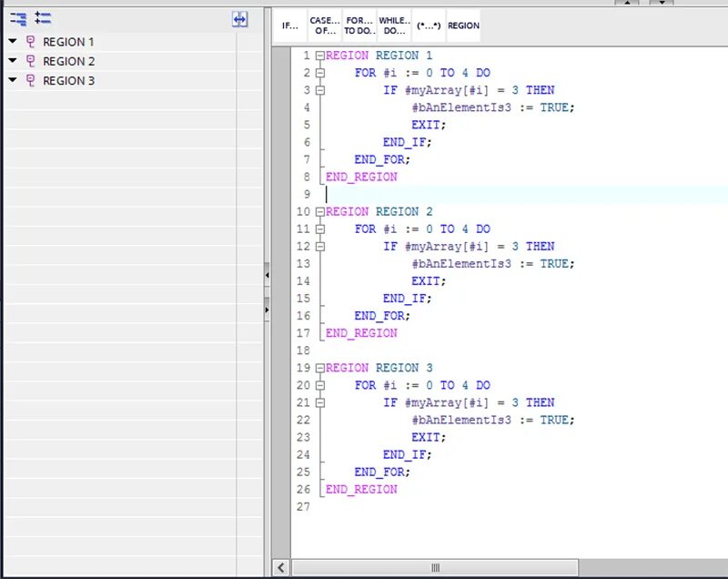
Task: Click #myArray[#i] on line 21
Action: coord(447,403)
